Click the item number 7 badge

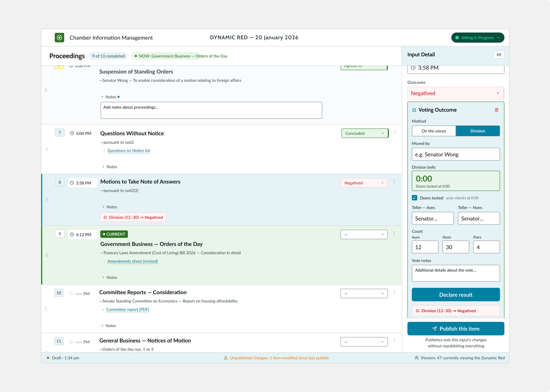click(x=60, y=132)
